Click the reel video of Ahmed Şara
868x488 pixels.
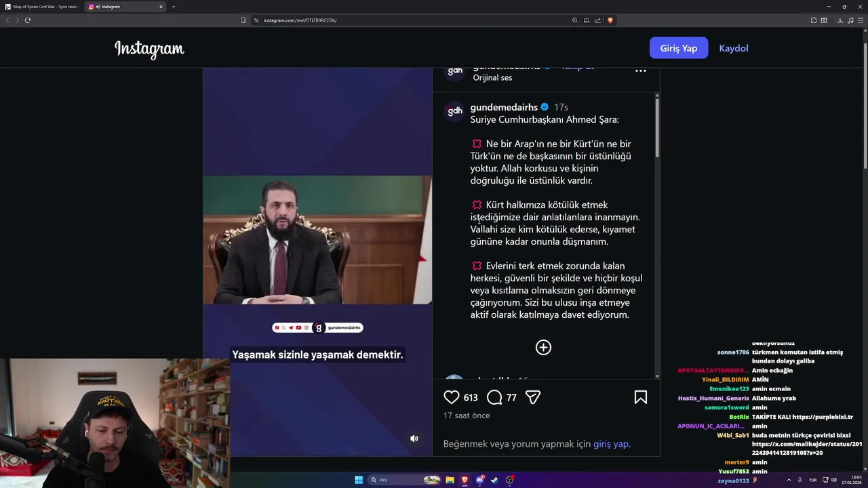coord(317,240)
